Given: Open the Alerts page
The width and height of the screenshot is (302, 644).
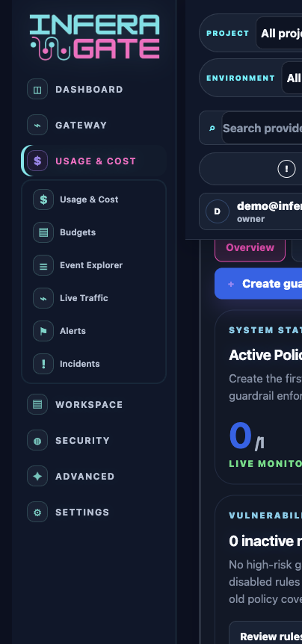Looking at the screenshot, I should (x=93, y=331).
